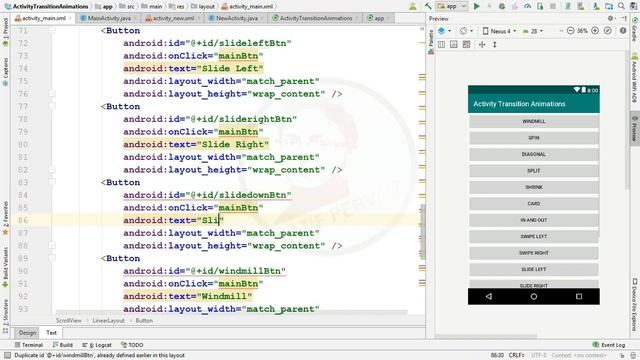
Task: Click the Attach debugger to process icon
Action: pyautogui.click(x=540, y=6)
